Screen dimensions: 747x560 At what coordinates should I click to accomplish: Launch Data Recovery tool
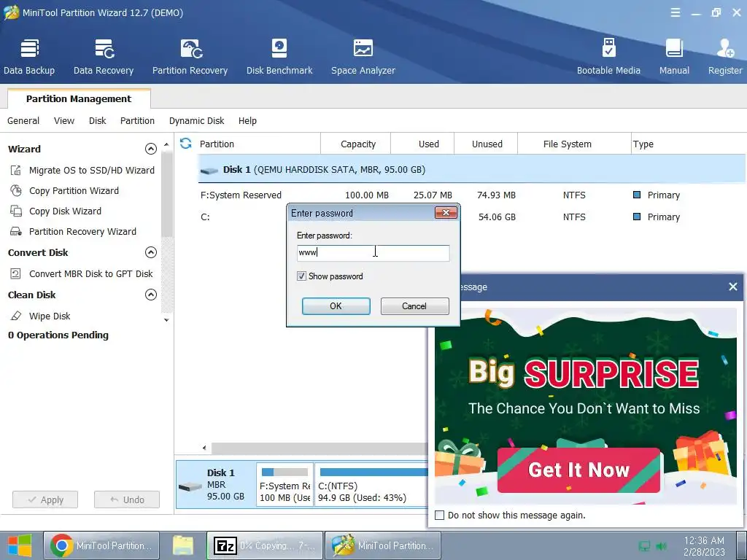pos(104,57)
